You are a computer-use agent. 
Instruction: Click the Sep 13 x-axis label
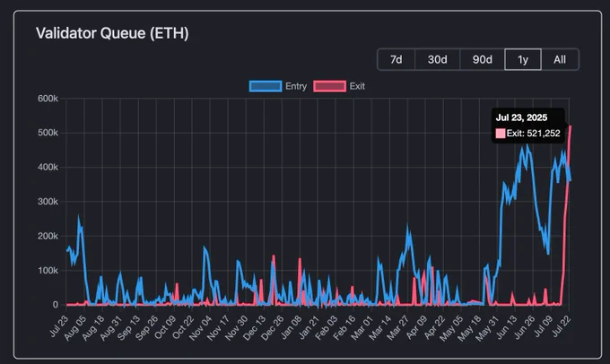click(x=129, y=327)
